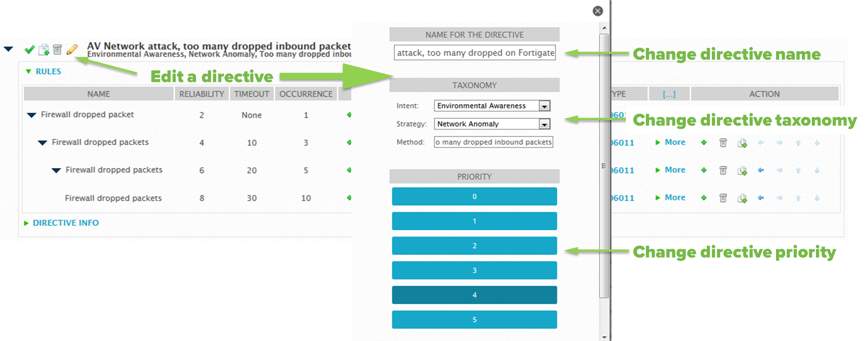This screenshot has width=868, height=341.
Task: Click the right arrow in the reliability 8 row
Action: coord(780,198)
